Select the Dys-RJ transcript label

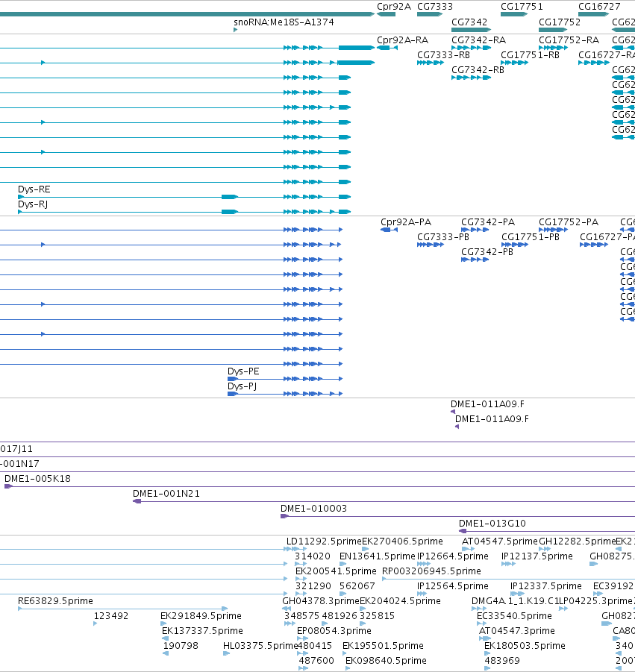[33, 204]
